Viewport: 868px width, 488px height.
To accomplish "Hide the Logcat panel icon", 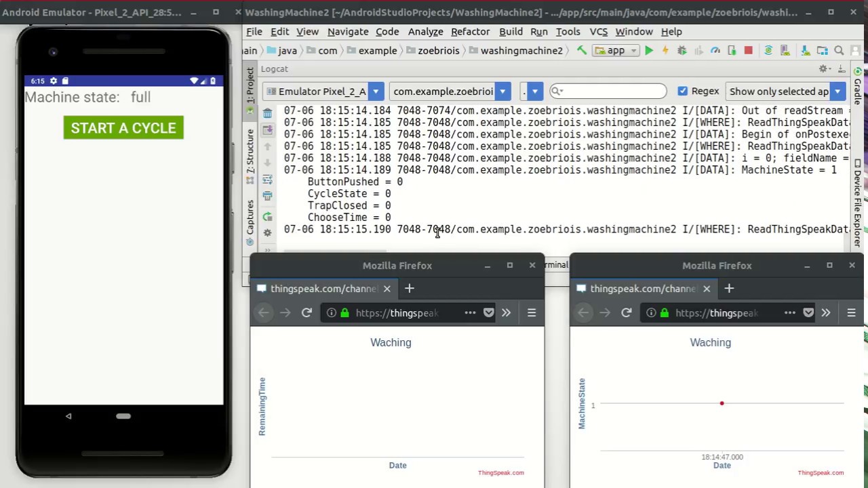I will 842,69.
